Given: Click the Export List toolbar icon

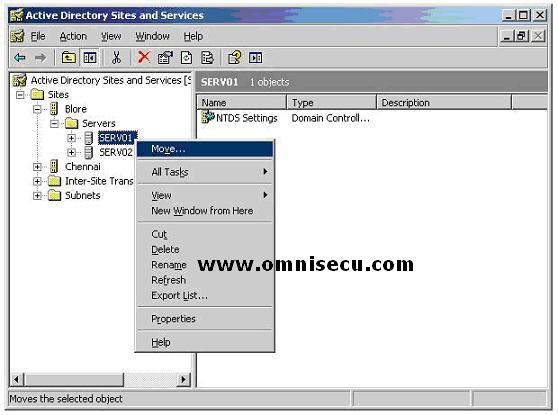Looking at the screenshot, I should pyautogui.click(x=207, y=57).
